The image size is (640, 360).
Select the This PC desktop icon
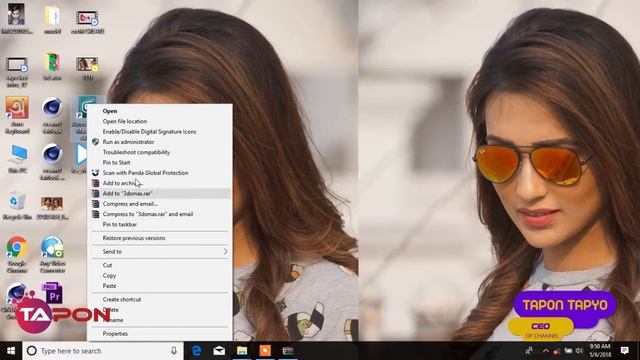18,159
